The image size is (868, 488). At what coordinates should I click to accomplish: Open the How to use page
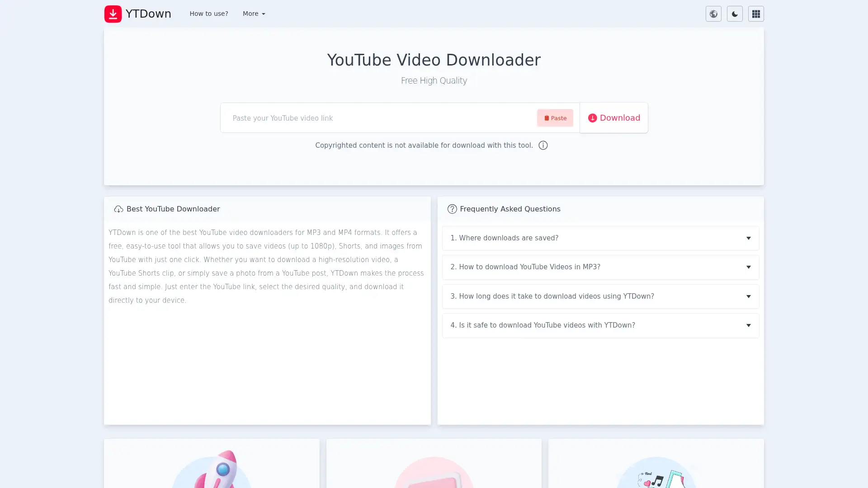(208, 14)
